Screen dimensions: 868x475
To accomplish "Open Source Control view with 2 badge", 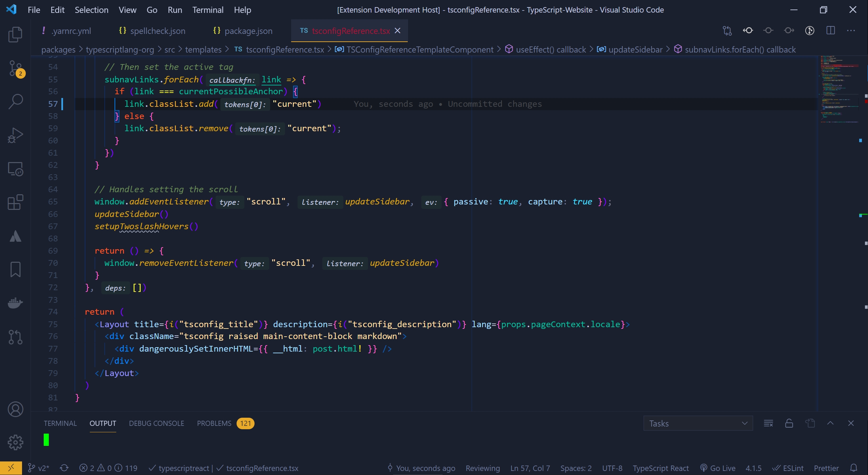I will (x=15, y=68).
